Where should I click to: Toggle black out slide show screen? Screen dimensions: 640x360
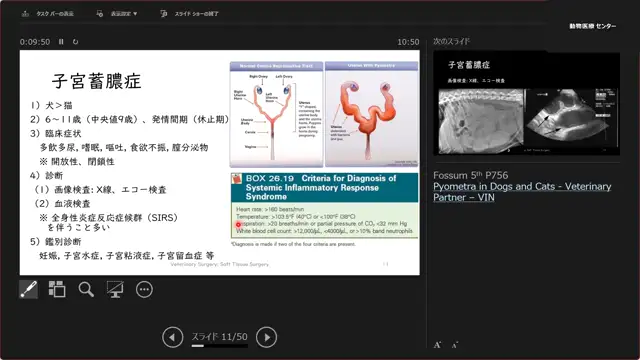tap(115, 289)
